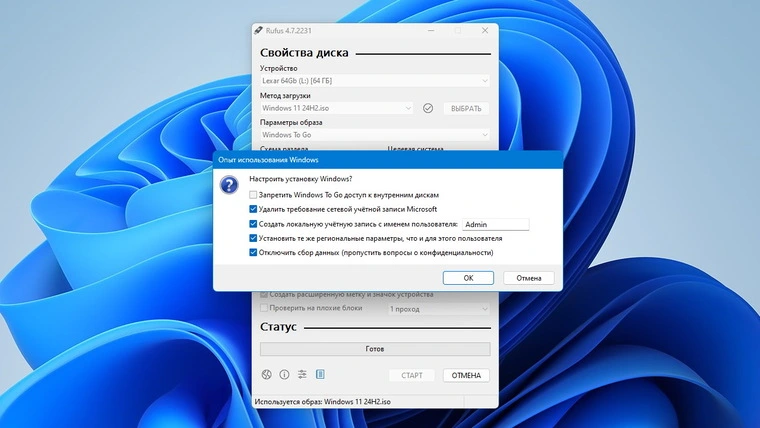Open the Метод загрузки ISO dropdown
Screen dimensions: 760x428
point(336,108)
